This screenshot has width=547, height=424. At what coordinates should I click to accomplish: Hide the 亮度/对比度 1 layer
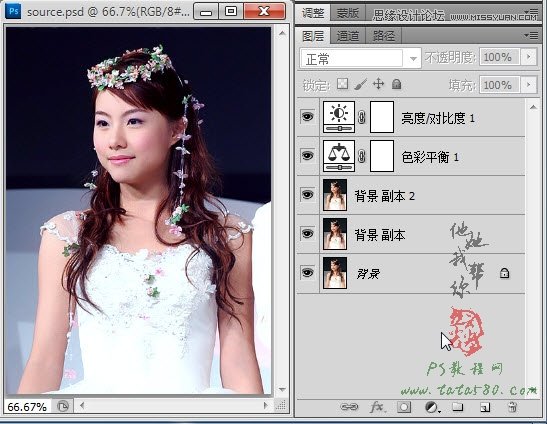click(x=307, y=117)
